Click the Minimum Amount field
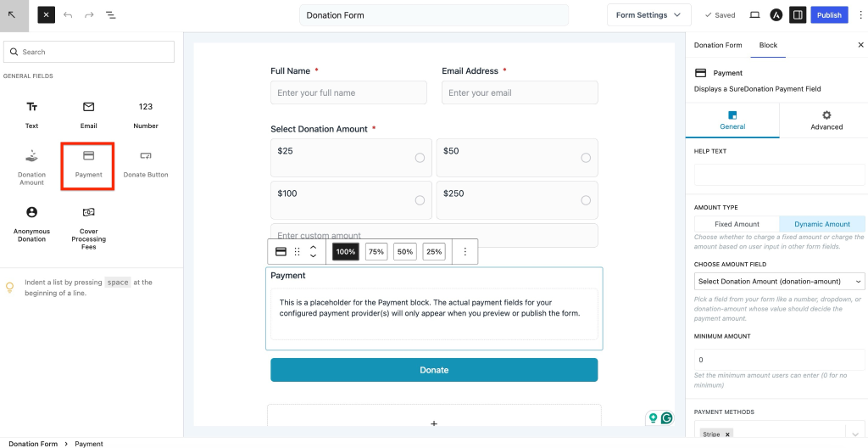Image resolution: width=868 pixels, height=448 pixels. click(780, 360)
